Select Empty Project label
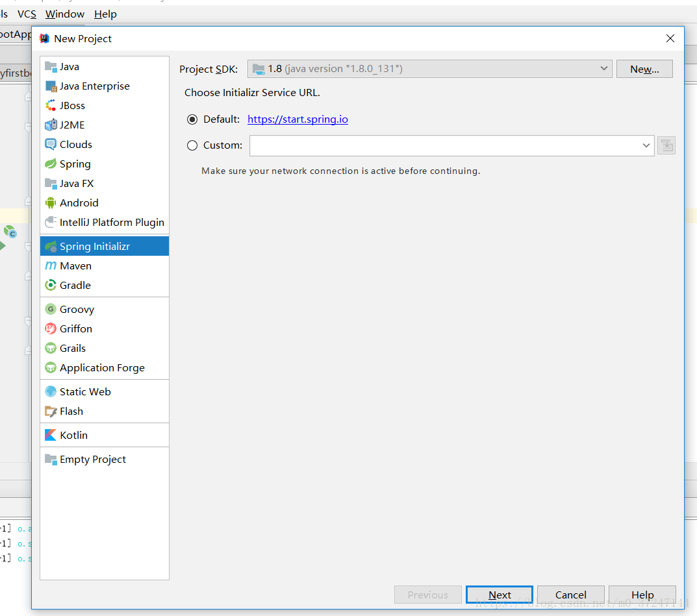Screen dimensions: 697x616 tap(93, 459)
